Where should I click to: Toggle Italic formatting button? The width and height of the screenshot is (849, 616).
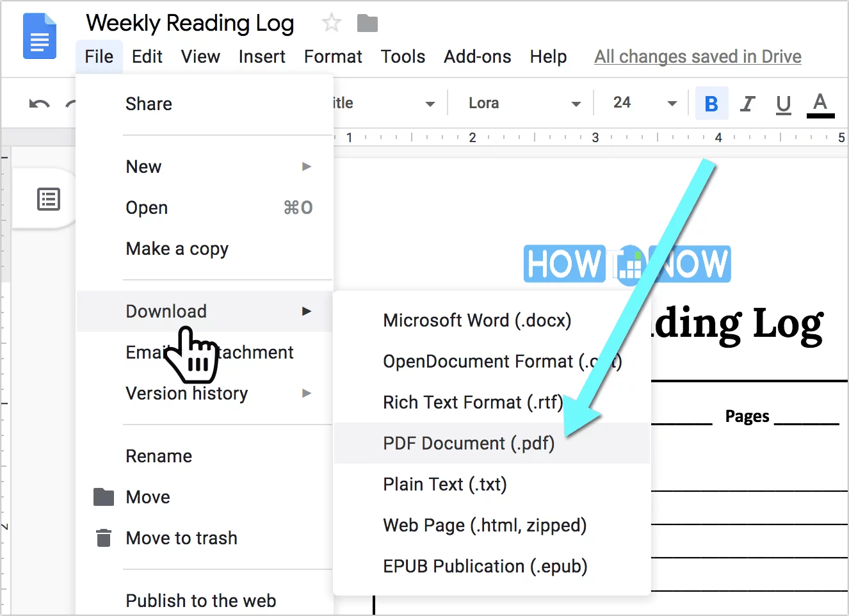tap(747, 103)
